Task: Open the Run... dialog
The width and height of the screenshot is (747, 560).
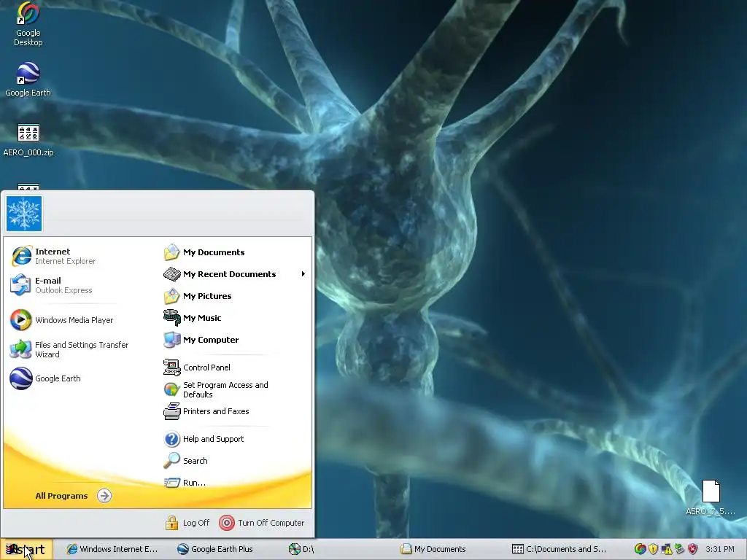Action: tap(185, 483)
